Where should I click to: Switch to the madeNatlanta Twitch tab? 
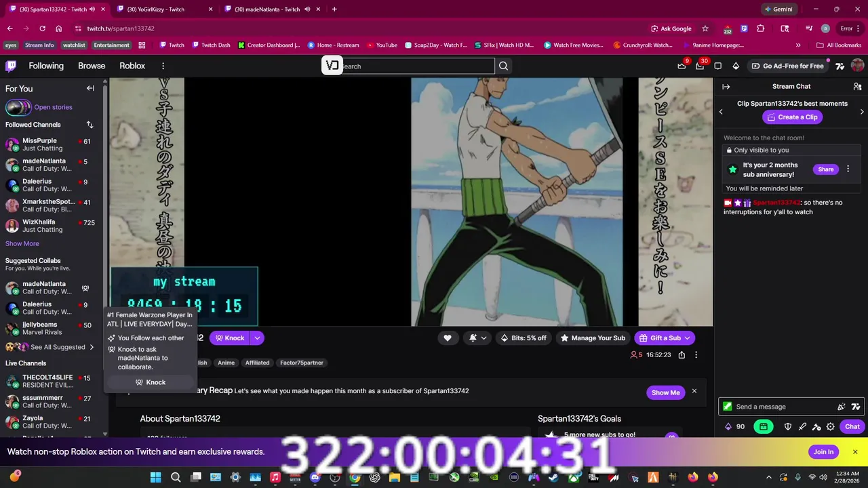click(x=271, y=9)
